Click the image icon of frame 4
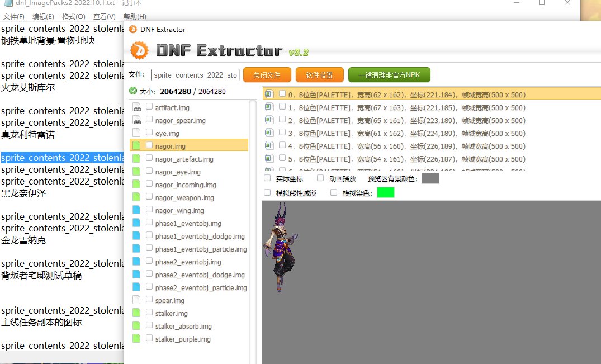Screen dimensions: 601x364 [269, 145]
